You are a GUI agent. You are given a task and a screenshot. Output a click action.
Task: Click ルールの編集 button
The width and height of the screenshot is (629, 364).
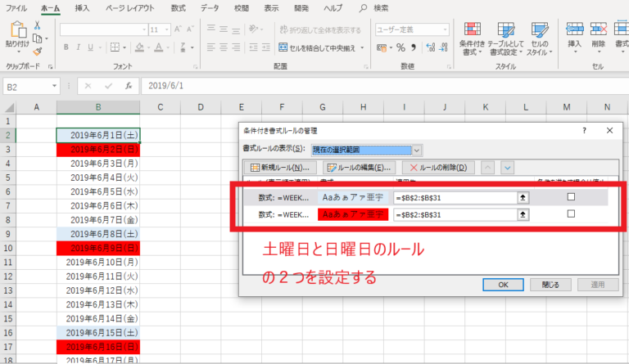click(359, 168)
